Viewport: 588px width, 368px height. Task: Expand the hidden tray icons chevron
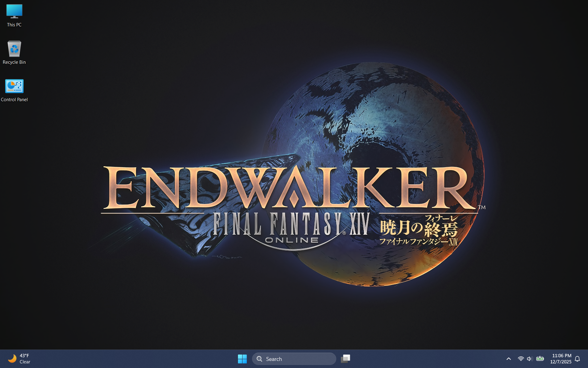509,358
